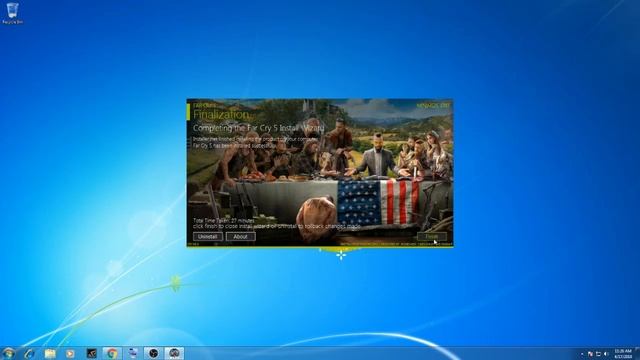The image size is (640, 360).
Task: Switch to OBS Studio taskbar icon
Action: point(153,353)
